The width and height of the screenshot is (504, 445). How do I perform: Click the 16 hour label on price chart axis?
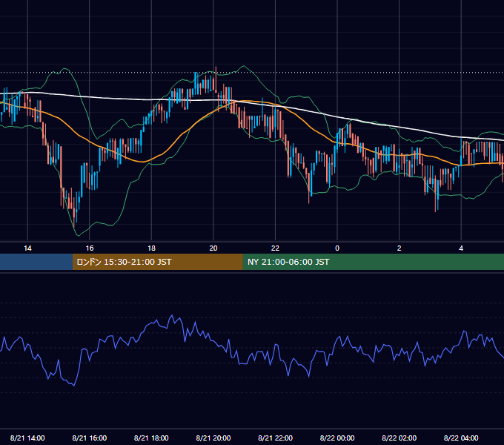[x=90, y=248]
